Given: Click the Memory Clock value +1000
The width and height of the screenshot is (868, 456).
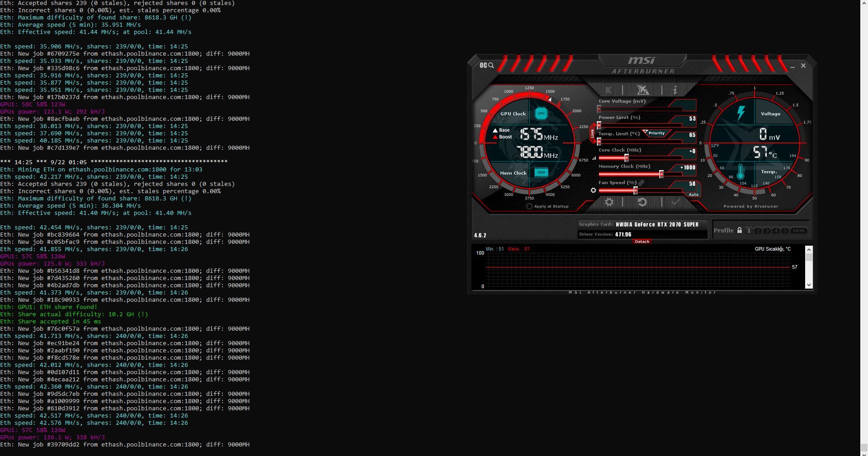Looking at the screenshot, I should point(688,168).
